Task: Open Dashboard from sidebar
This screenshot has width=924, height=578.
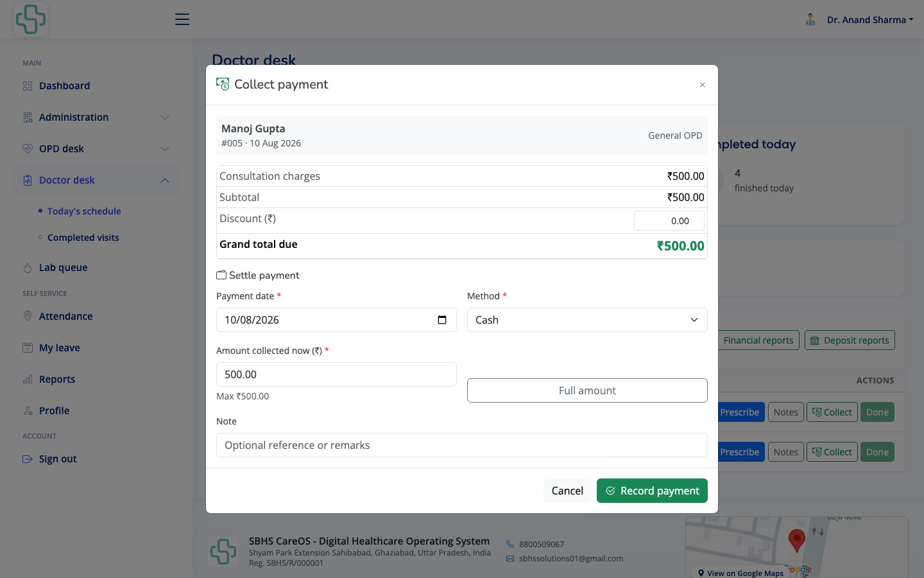Action: (x=64, y=86)
